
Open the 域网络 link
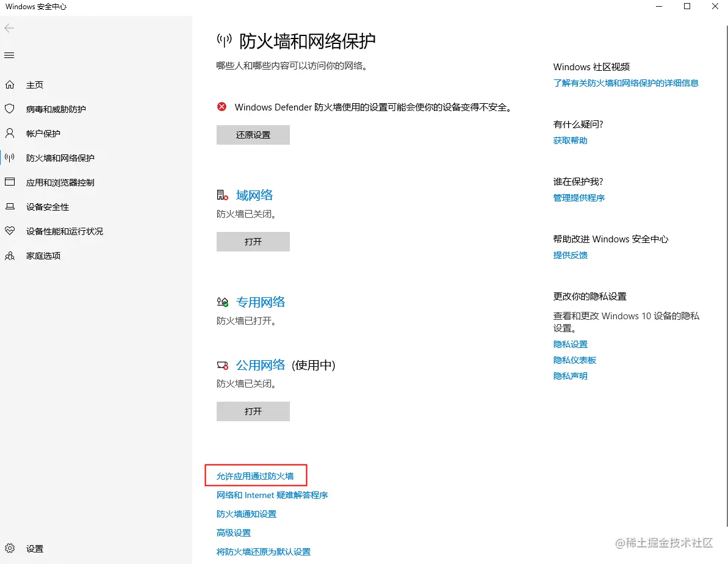coord(254,195)
